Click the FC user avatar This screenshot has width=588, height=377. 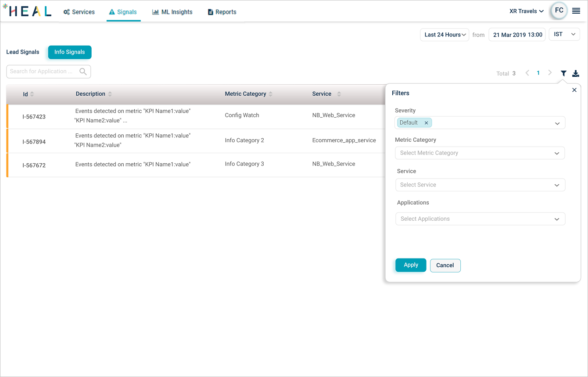559,11
